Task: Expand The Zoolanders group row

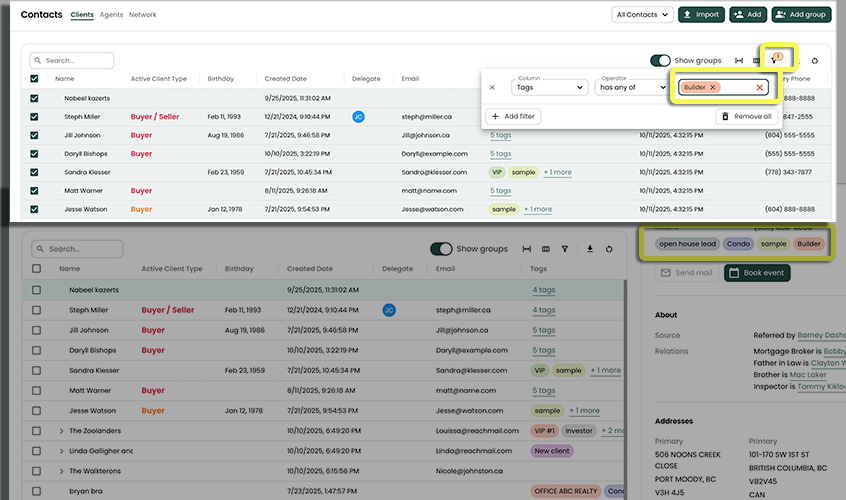Action: coord(61,431)
